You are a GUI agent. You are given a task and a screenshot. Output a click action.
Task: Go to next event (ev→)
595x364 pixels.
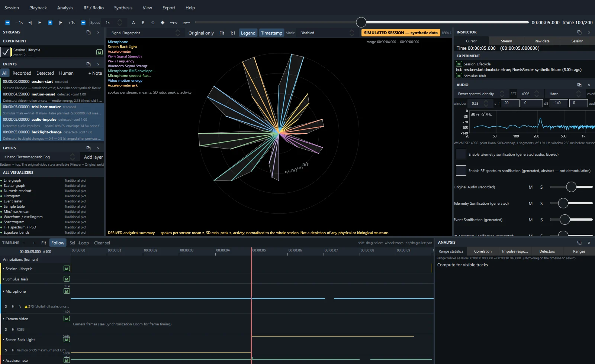tap(186, 23)
